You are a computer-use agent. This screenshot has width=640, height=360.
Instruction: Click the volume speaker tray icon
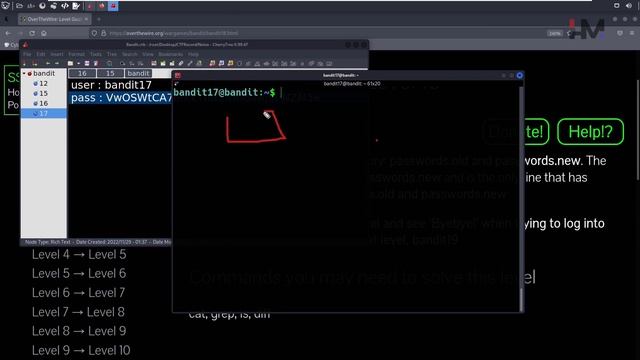tap(629, 6)
